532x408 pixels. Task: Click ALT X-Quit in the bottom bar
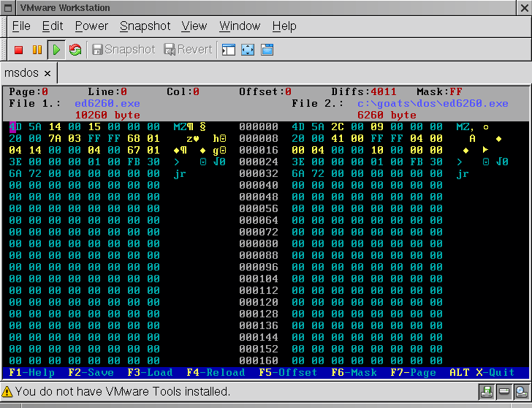[x=482, y=373]
